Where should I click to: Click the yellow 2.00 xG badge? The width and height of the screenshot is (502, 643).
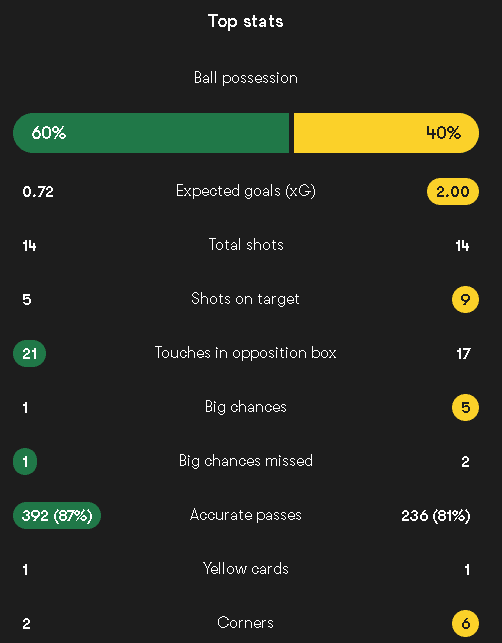pos(453,192)
